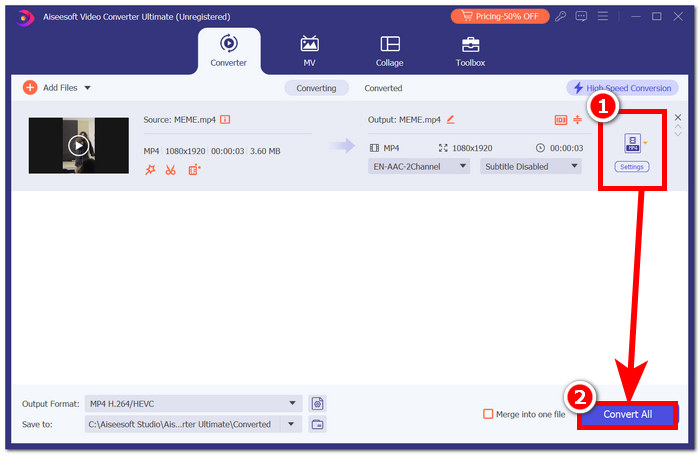Play the MEME.mp4 video thumbnail
The image size is (700, 455).
78,145
